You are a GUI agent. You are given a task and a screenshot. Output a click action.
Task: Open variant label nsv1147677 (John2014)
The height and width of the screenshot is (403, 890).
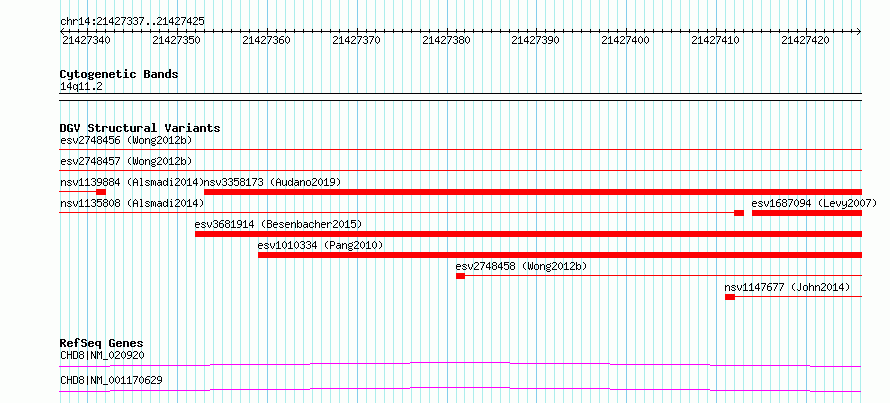788,287
